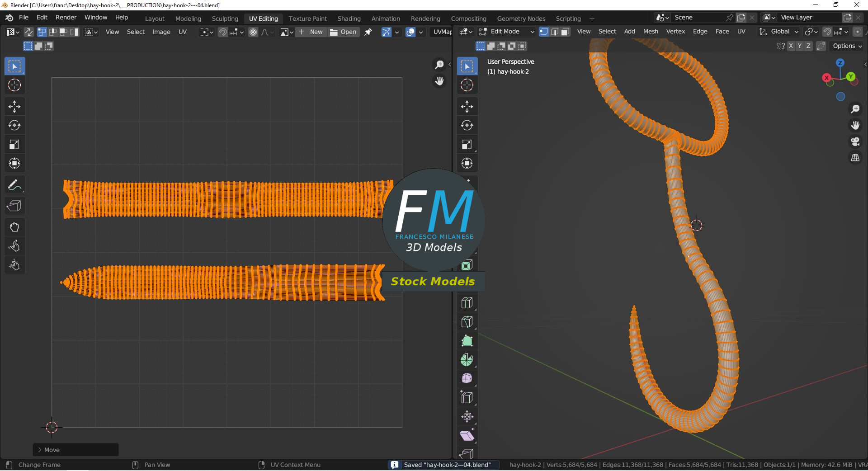The image size is (868, 471).
Task: Select the Spin tool in 3D viewport
Action: (x=467, y=360)
